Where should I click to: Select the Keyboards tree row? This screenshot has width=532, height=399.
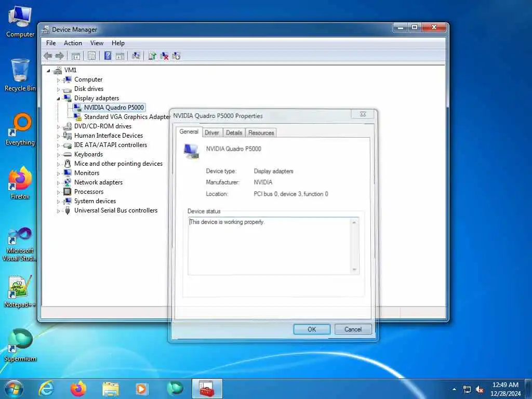[88, 154]
